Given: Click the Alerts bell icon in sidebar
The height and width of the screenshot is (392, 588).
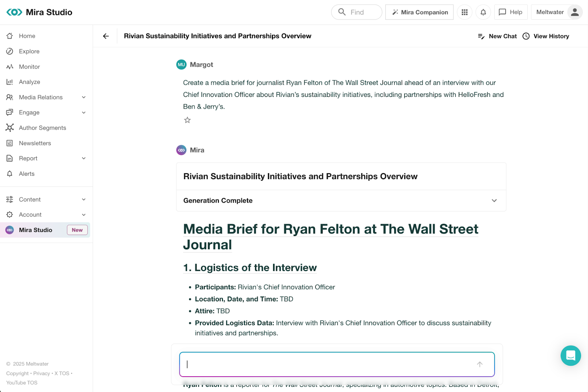Looking at the screenshot, I should tap(10, 174).
